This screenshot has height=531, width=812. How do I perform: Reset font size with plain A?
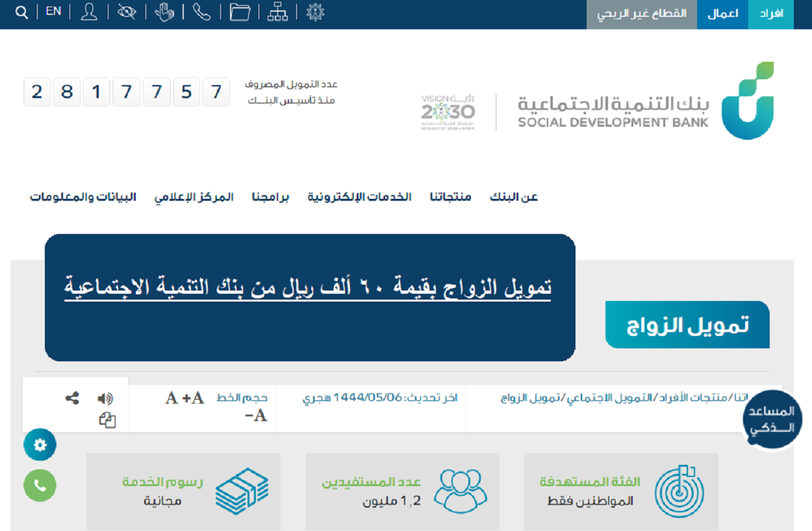[171, 398]
